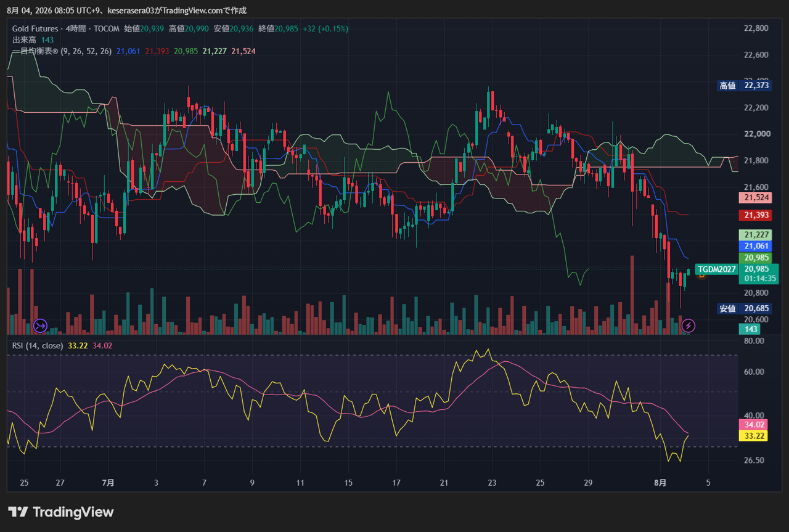
Task: Click the 15 date label on the time axis
Action: pos(348,483)
